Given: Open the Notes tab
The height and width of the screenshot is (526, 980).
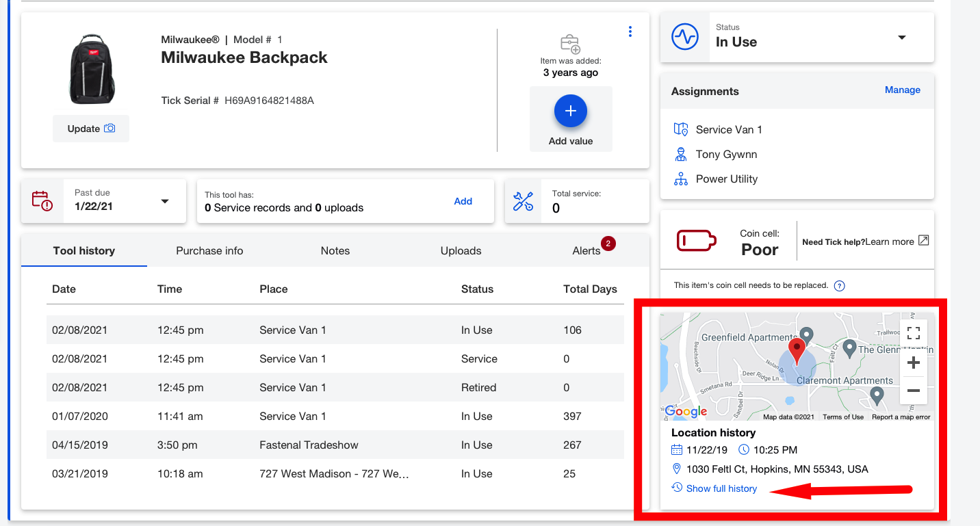Looking at the screenshot, I should (335, 250).
